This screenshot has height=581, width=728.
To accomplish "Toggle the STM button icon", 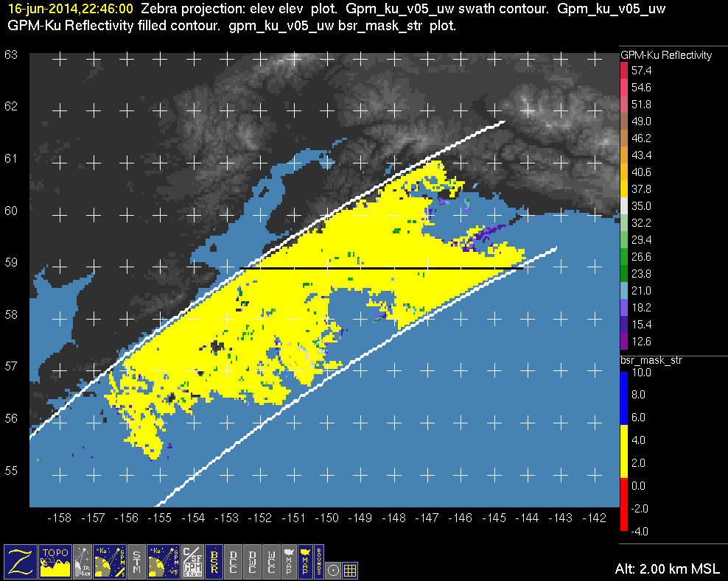I will [137, 561].
